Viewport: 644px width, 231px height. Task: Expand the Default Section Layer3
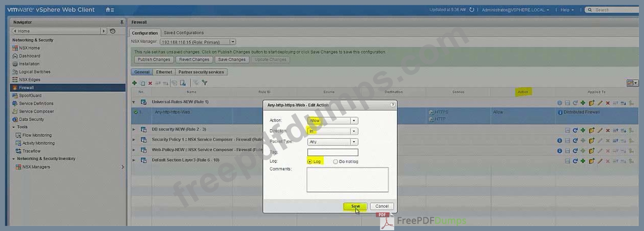tap(134, 160)
